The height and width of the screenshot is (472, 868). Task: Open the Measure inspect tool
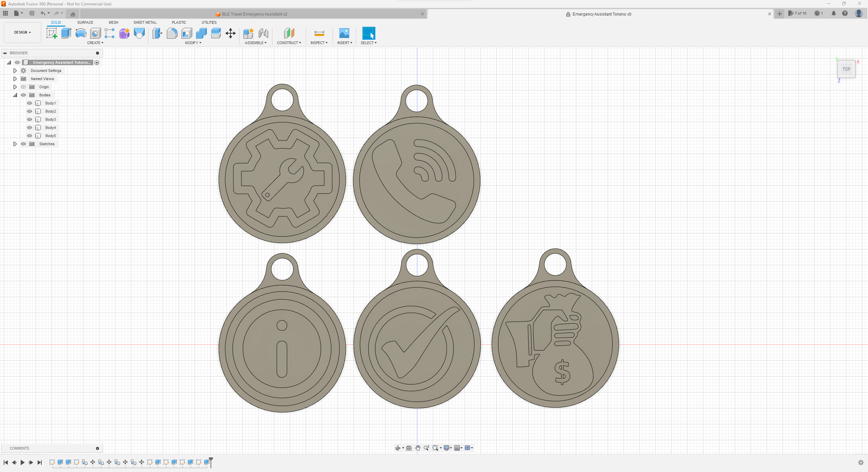coord(319,33)
